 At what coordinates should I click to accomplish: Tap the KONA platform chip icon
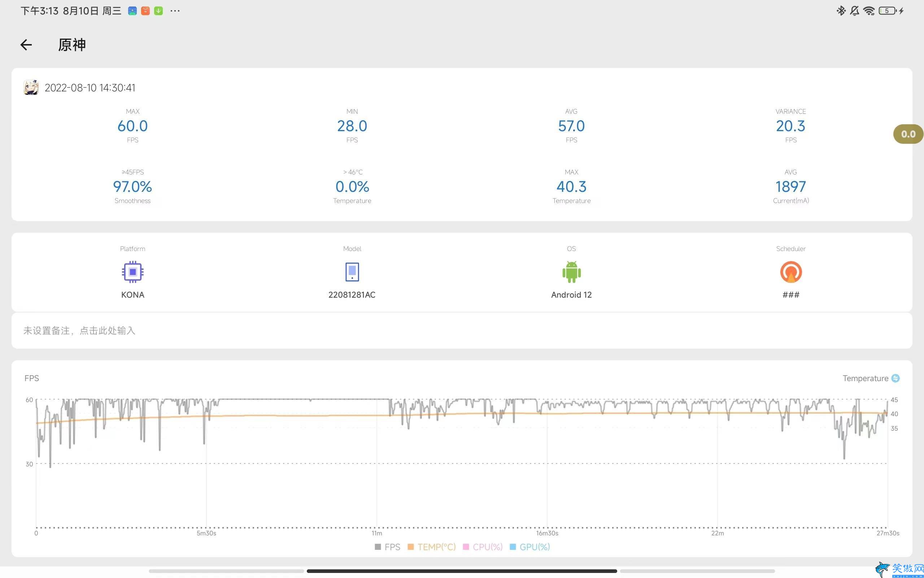[132, 272]
